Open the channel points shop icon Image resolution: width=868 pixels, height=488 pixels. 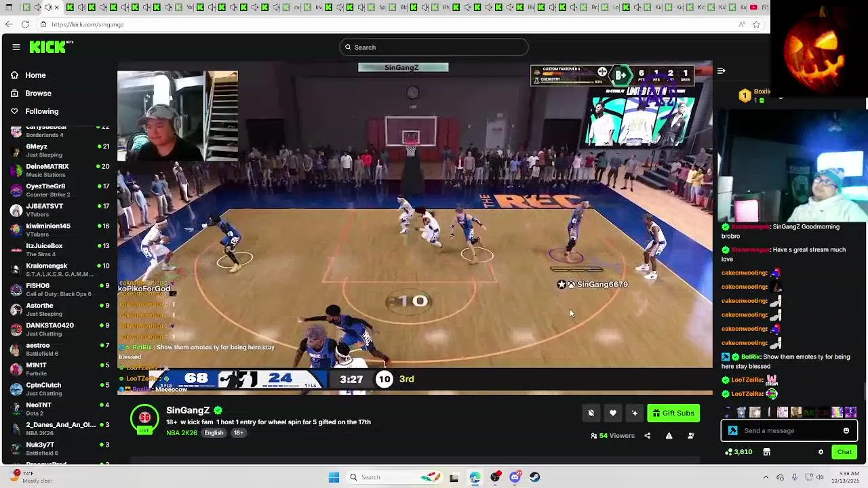coord(766,452)
